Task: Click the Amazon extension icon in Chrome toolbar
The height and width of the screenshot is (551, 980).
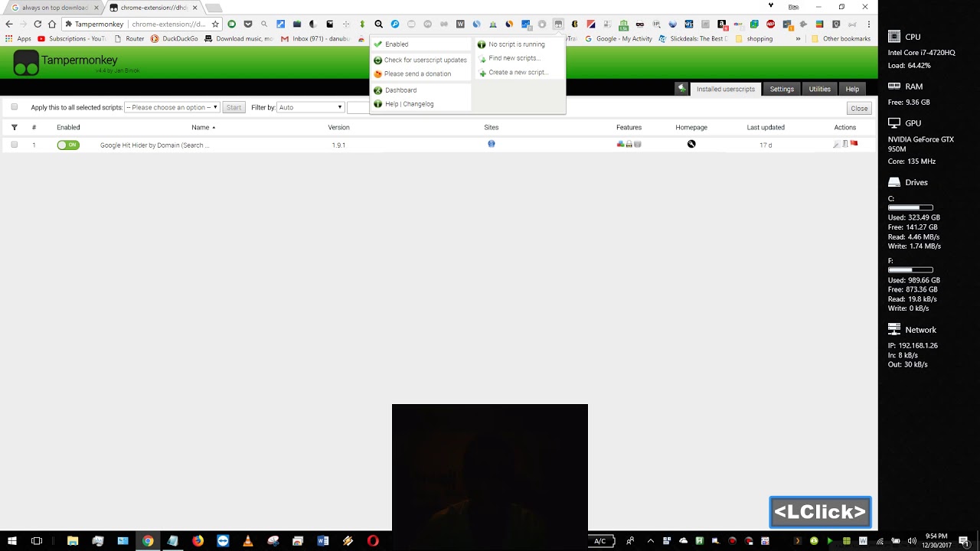Action: pos(721,24)
